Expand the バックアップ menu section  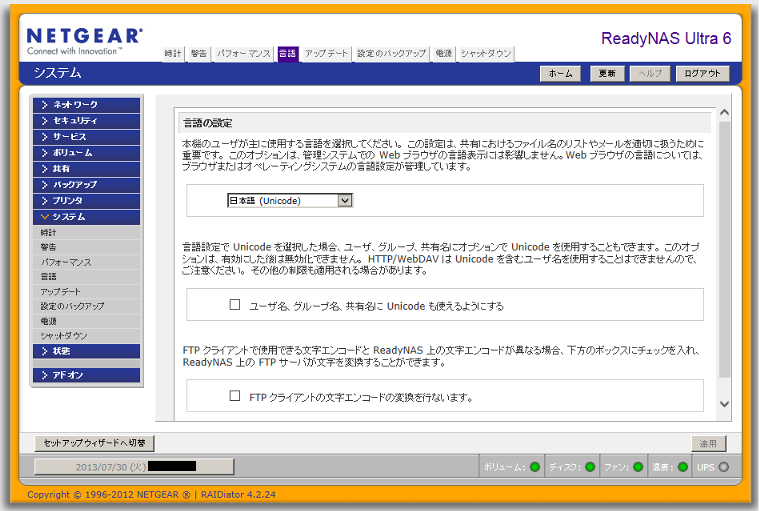click(x=86, y=185)
